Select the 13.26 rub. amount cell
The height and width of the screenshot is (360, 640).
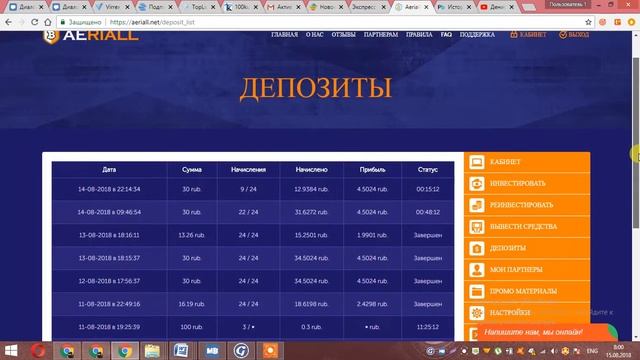pyautogui.click(x=191, y=235)
